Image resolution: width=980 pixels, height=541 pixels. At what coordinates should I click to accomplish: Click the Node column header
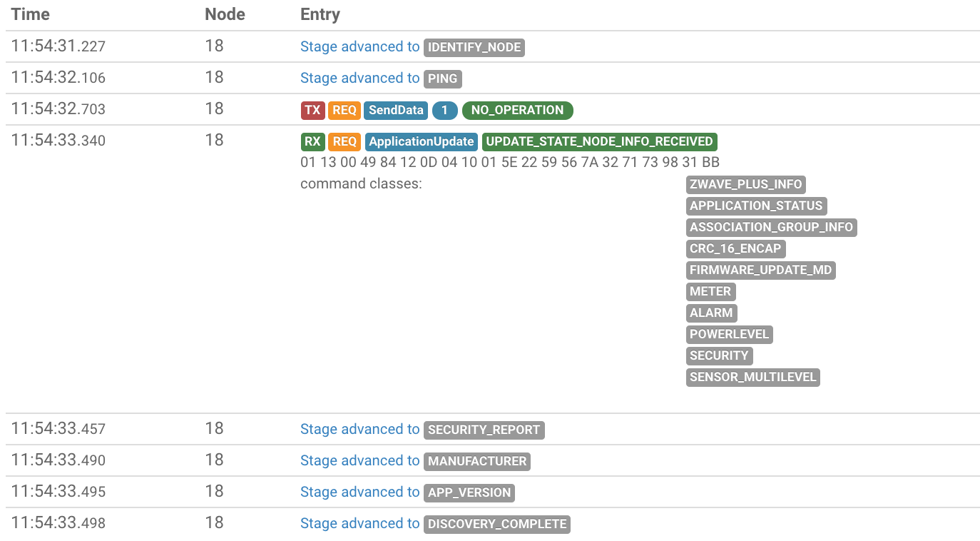[225, 14]
